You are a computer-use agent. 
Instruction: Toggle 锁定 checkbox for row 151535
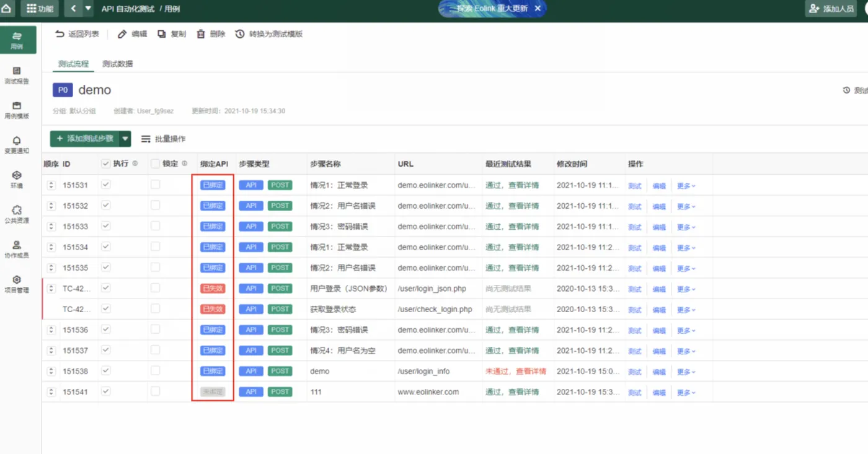tap(155, 267)
